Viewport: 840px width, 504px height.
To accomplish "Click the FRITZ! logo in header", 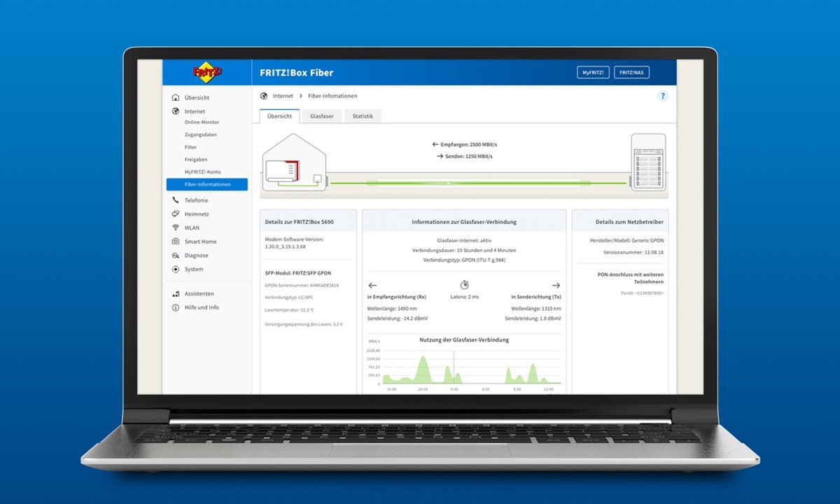I will coord(206,72).
